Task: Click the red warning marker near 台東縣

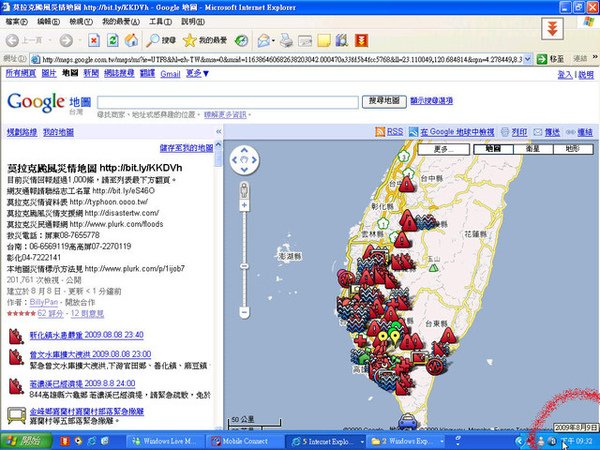Action: (x=448, y=335)
